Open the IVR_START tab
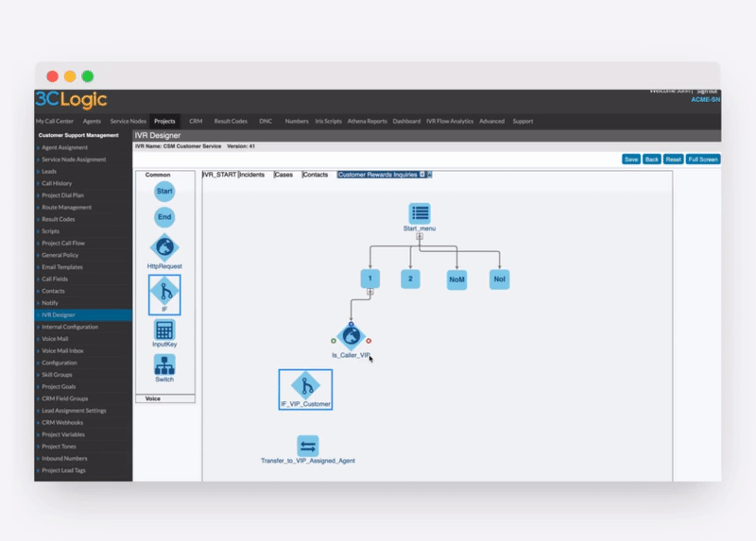Viewport: 756px width, 541px height. [x=219, y=175]
